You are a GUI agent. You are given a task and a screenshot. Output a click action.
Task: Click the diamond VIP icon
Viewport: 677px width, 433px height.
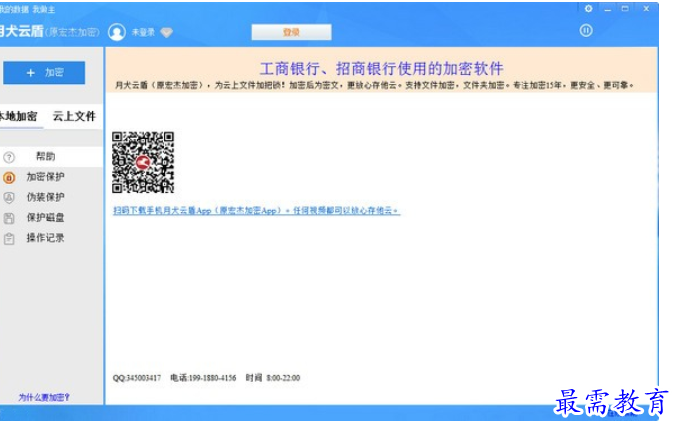[167, 32]
